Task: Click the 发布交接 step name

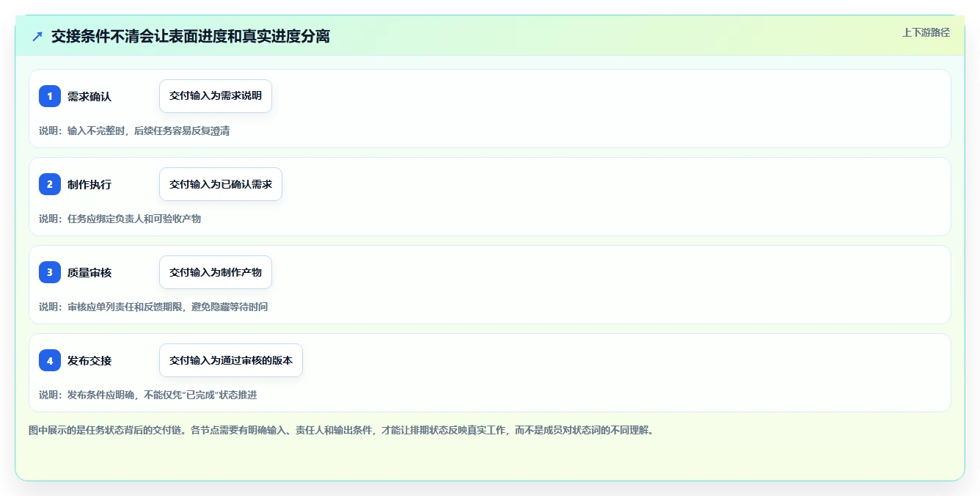Action: click(89, 360)
